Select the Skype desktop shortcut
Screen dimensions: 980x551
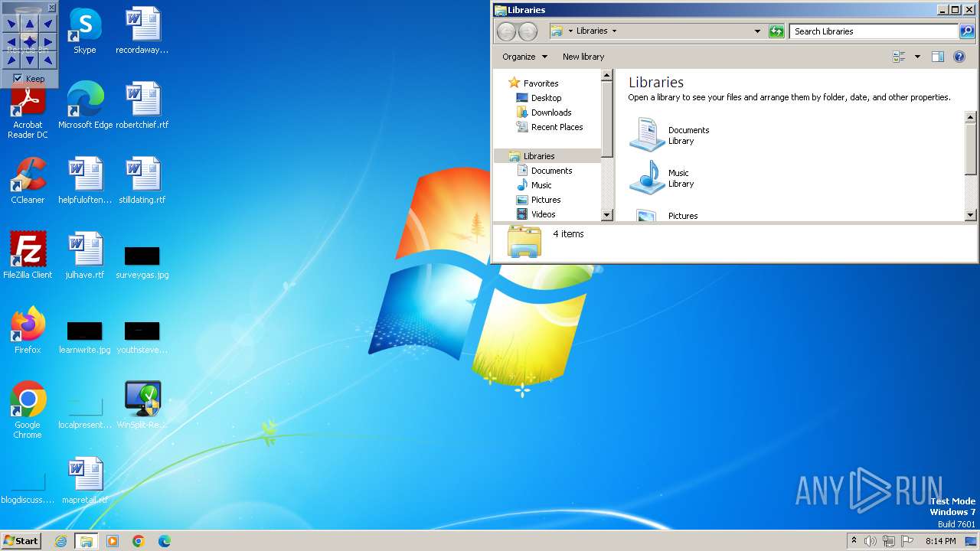(x=84, y=31)
